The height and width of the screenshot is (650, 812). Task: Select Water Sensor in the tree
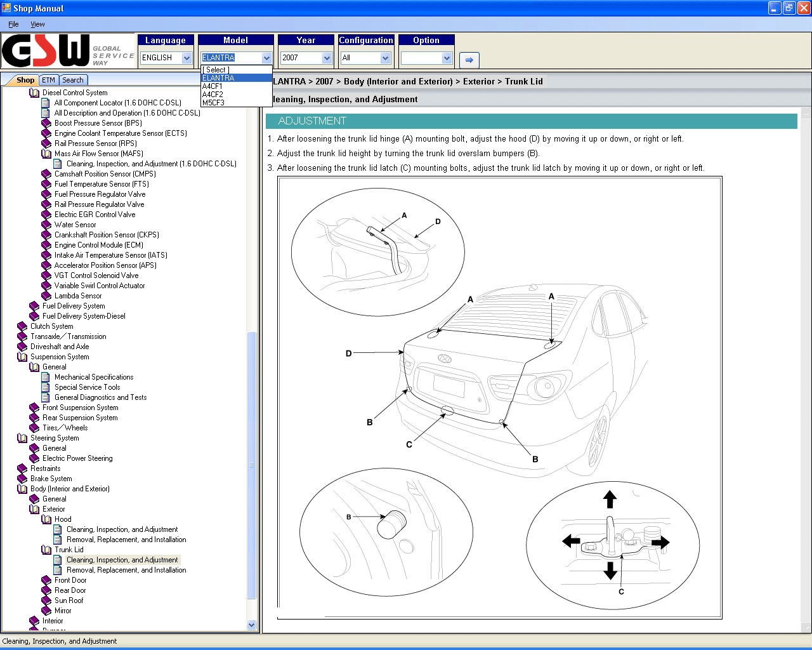[75, 225]
